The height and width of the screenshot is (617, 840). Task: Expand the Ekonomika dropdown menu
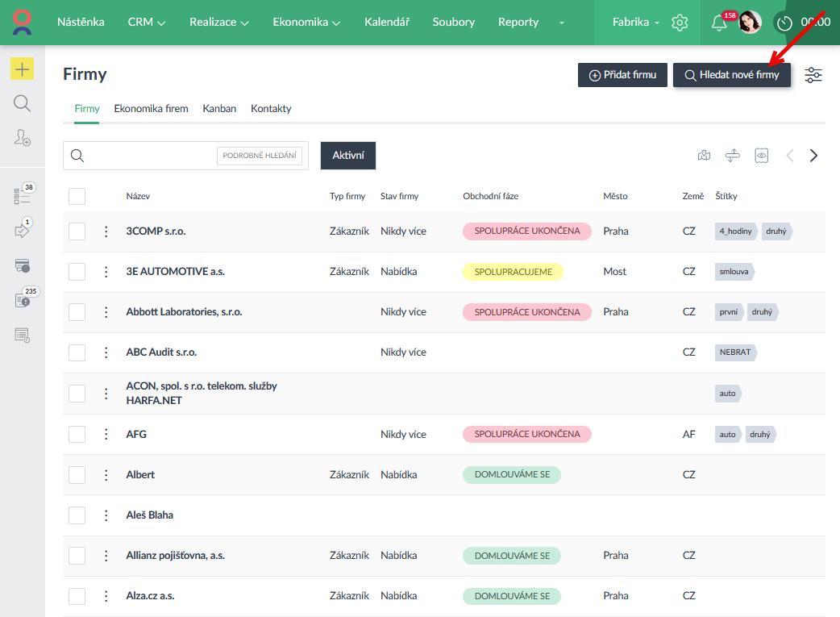pos(306,23)
